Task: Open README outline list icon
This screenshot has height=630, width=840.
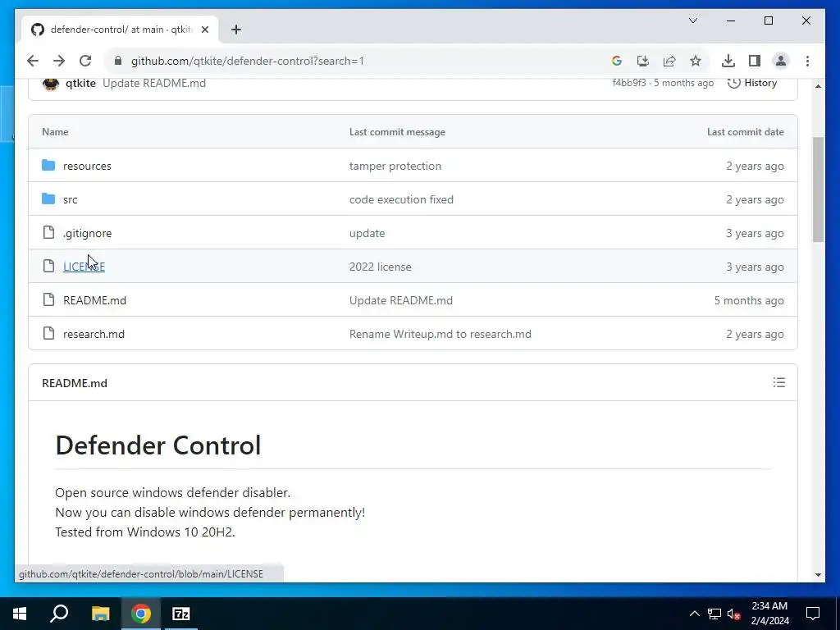Action: pos(779,382)
